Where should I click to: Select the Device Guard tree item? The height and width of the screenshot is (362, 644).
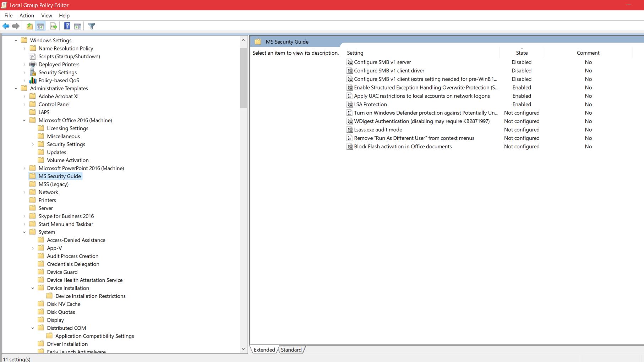[x=62, y=272]
